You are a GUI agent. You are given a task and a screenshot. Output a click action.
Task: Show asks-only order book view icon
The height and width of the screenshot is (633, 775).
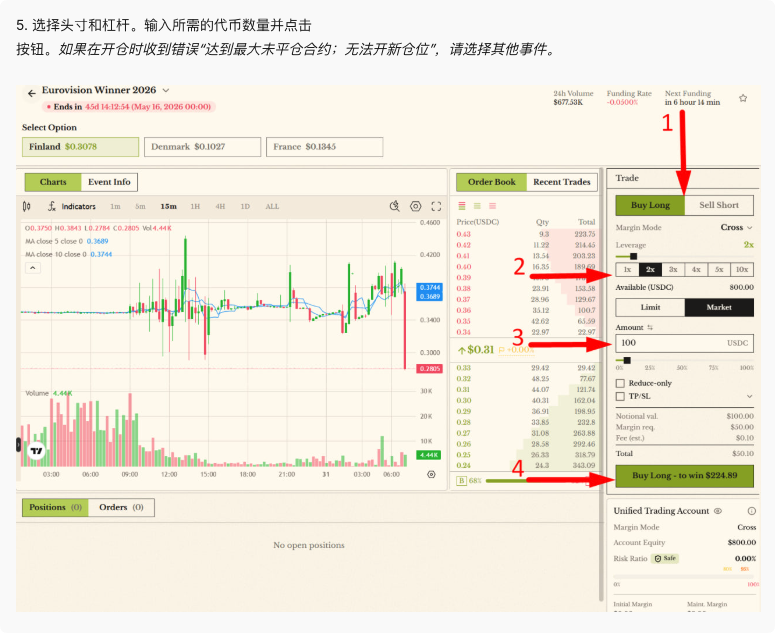pos(492,206)
